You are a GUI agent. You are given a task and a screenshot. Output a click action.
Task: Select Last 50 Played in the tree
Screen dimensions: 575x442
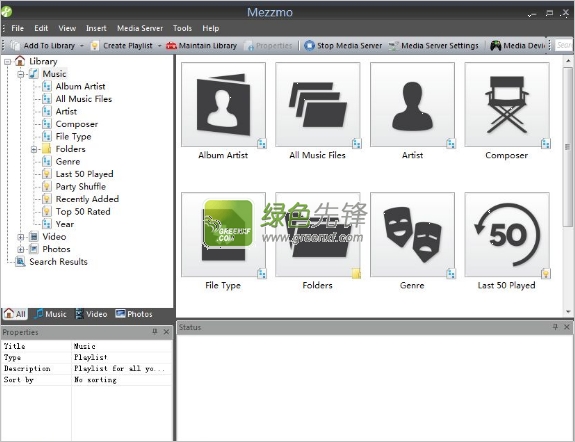click(x=84, y=174)
